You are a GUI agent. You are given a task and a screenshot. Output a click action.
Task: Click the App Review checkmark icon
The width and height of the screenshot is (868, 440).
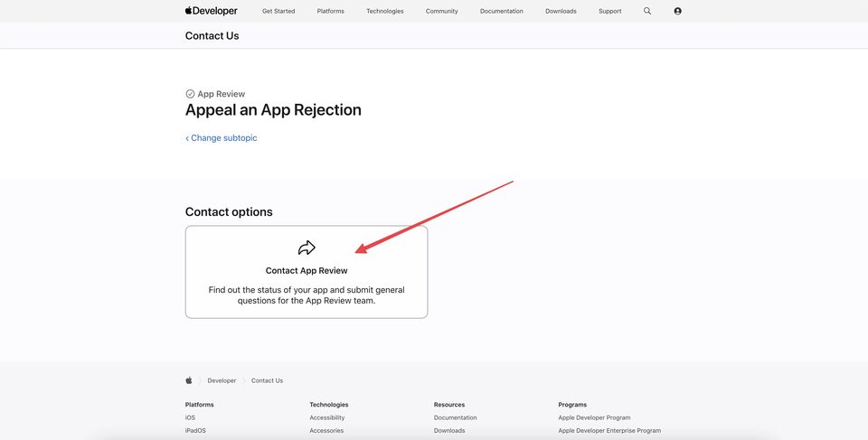[190, 94]
